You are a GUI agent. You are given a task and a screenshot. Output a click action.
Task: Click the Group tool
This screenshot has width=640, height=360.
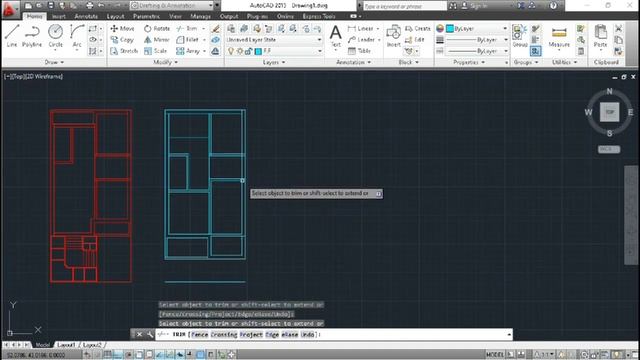(x=520, y=36)
